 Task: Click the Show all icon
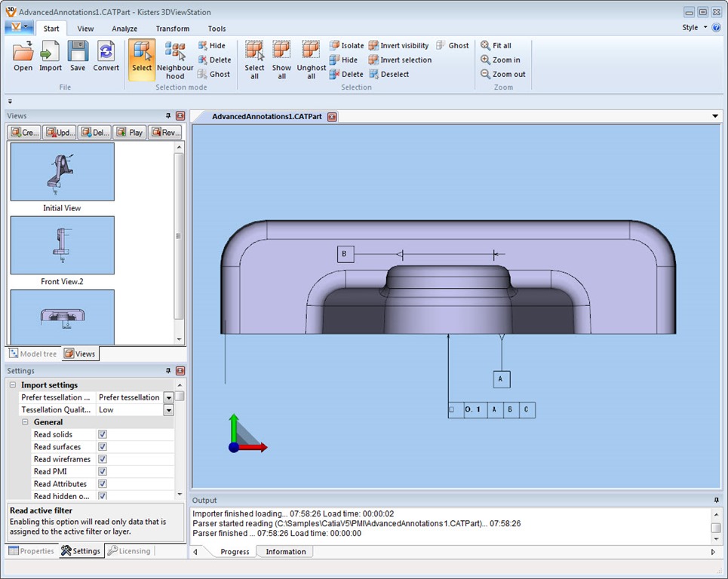click(x=281, y=60)
